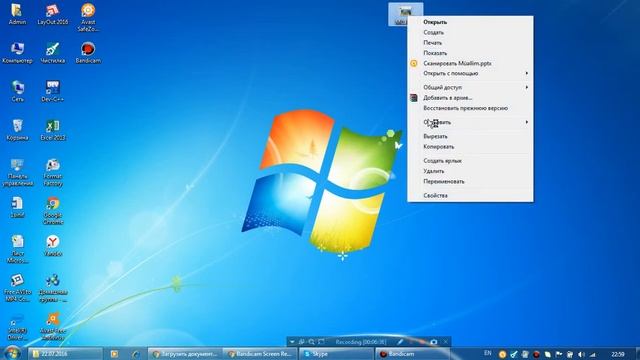Open the Avast SafeZone desktop shortcut
Screen dimensions: 640x360
pyautogui.click(x=88, y=17)
